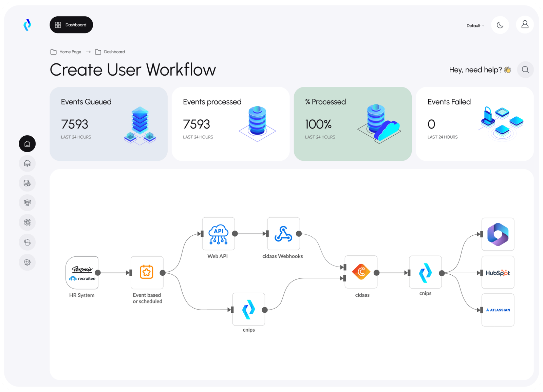Select the Web API workflow node
Image resolution: width=543 pixels, height=392 pixels.
coord(218,234)
